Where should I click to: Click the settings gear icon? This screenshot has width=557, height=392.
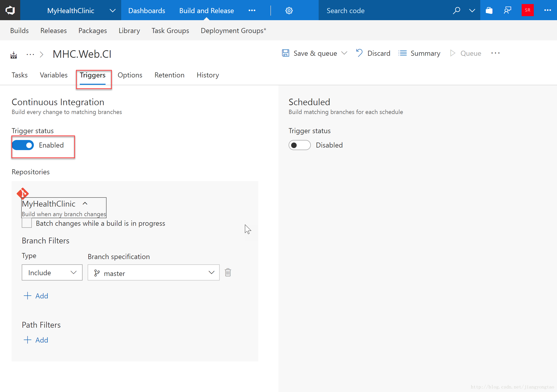click(x=289, y=10)
